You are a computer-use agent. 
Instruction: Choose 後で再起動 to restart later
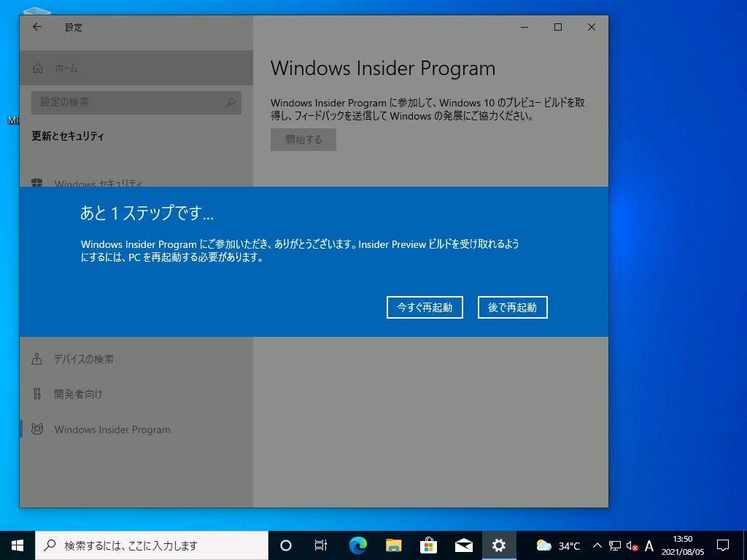[x=512, y=307]
